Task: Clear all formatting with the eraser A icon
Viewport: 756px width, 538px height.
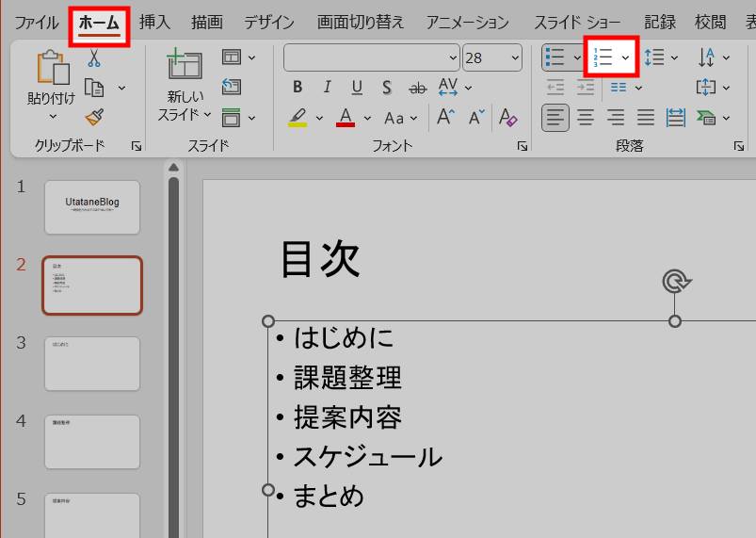Action: [507, 117]
